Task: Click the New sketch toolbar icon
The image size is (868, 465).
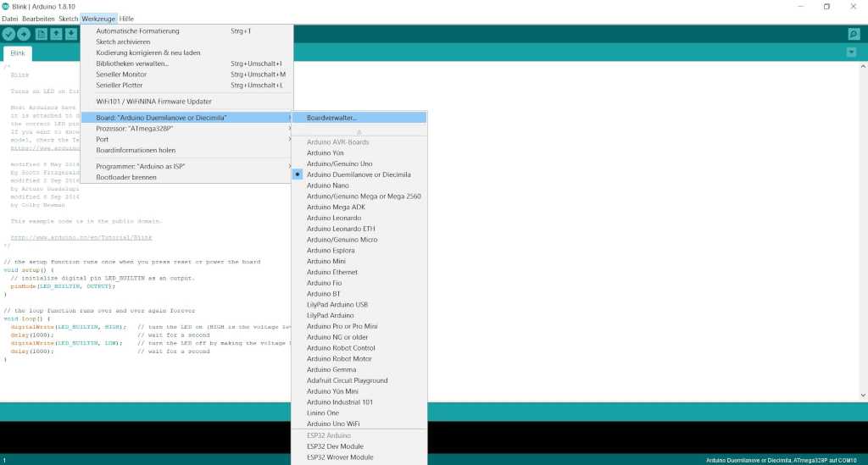Action: [41, 34]
